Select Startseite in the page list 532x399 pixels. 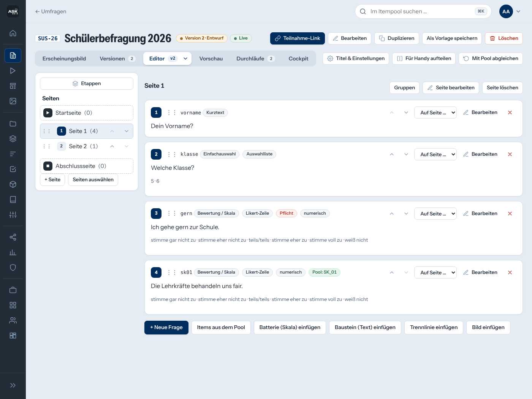coord(87,113)
